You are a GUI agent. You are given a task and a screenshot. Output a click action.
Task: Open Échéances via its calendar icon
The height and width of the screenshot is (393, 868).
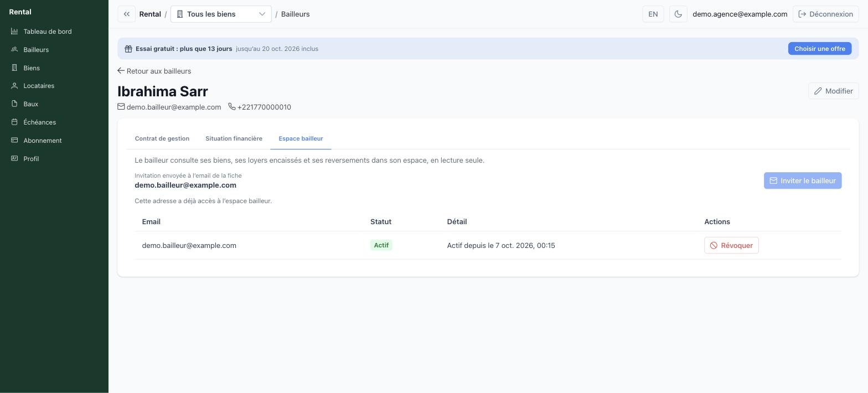click(14, 122)
